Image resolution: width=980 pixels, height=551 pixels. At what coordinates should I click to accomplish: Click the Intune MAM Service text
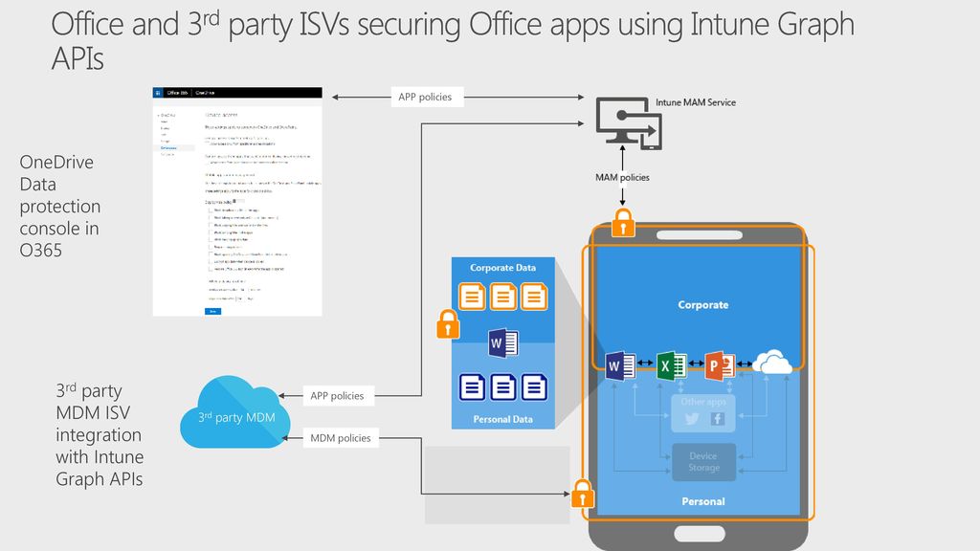click(x=696, y=102)
